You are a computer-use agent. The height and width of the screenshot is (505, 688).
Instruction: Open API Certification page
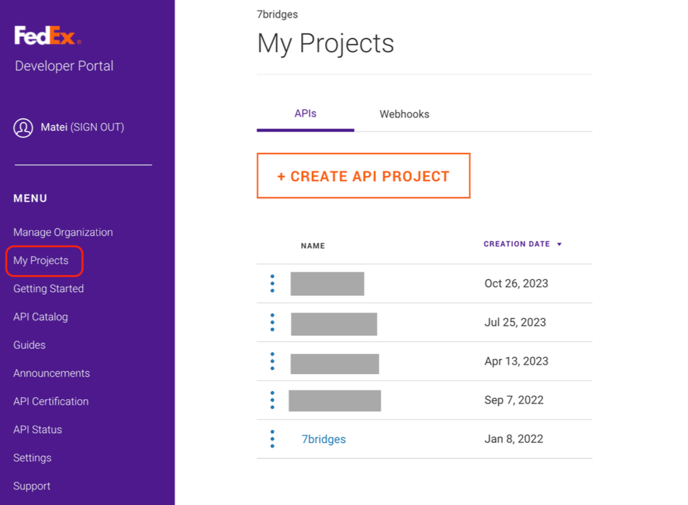[51, 401]
